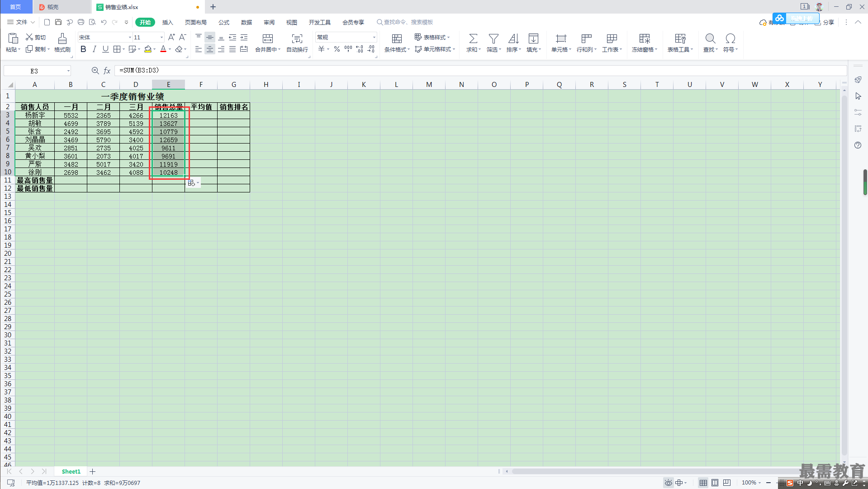Click the thousands separator icon

click(348, 49)
